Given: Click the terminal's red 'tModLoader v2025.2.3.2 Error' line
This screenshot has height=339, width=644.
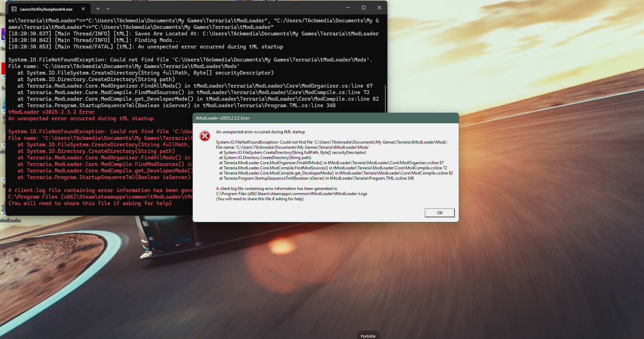Looking at the screenshot, I should (51, 112).
